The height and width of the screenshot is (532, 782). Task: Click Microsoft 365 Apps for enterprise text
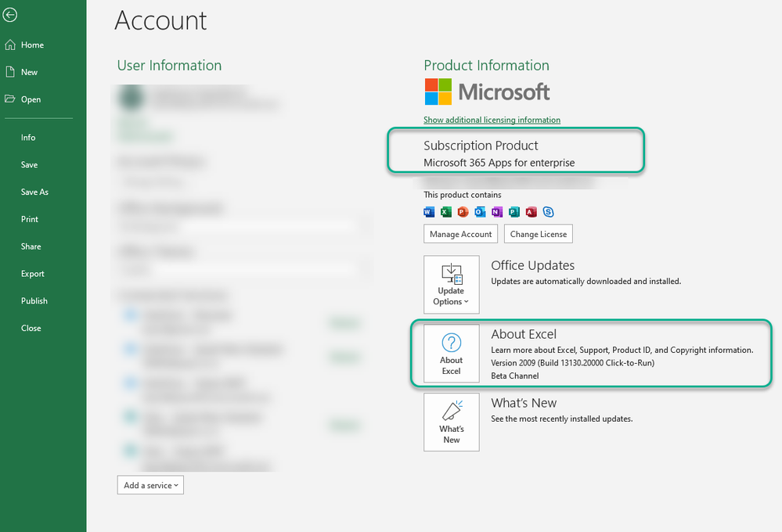(499, 163)
